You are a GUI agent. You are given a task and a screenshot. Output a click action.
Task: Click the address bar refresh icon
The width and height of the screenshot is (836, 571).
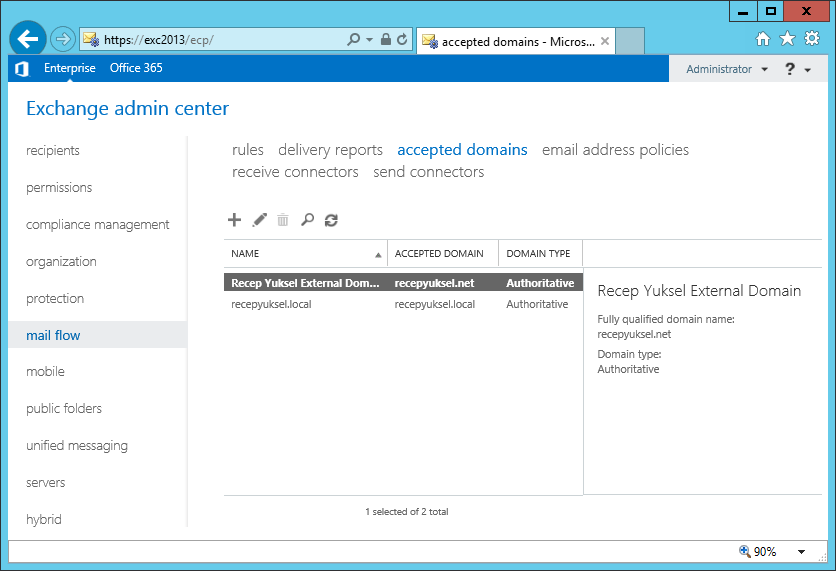[x=403, y=39]
